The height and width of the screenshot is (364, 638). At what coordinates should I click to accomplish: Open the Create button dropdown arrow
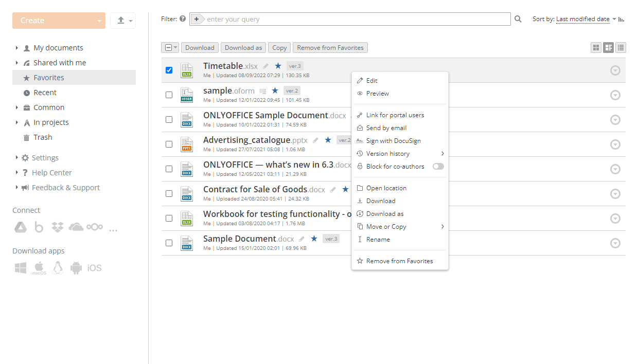click(x=99, y=21)
